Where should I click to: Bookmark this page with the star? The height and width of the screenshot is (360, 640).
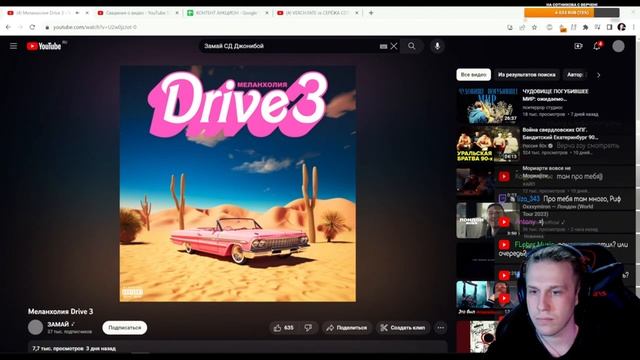[534, 27]
